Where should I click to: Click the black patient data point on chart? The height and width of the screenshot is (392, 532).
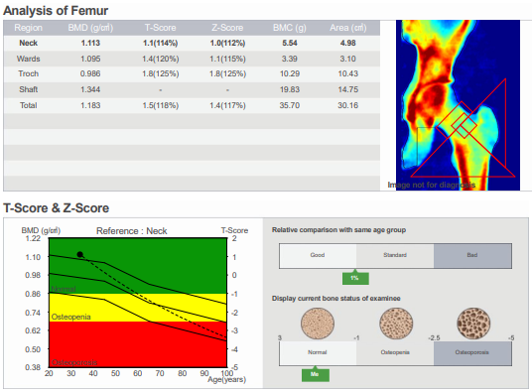click(80, 254)
